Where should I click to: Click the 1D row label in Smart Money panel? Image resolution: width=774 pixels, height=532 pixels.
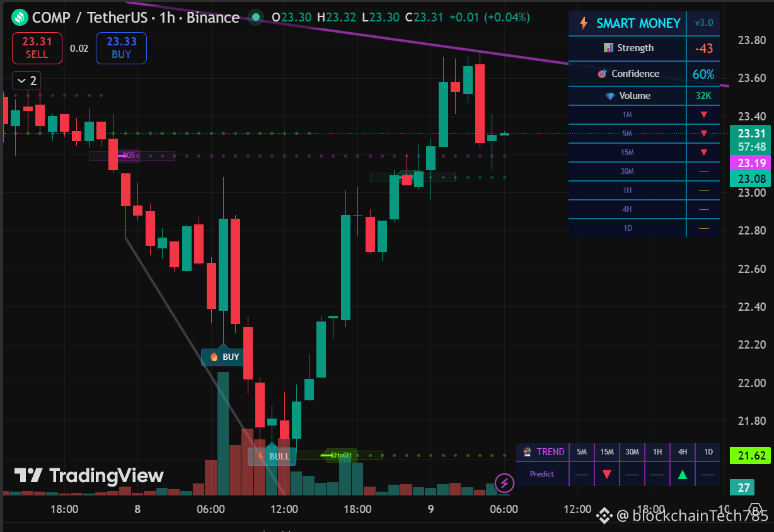click(x=627, y=228)
